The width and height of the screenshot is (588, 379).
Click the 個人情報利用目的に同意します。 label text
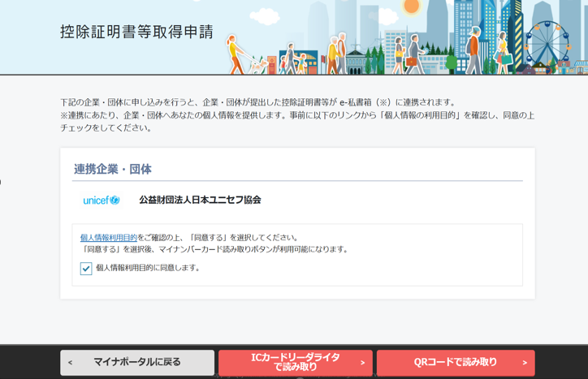tap(148, 268)
